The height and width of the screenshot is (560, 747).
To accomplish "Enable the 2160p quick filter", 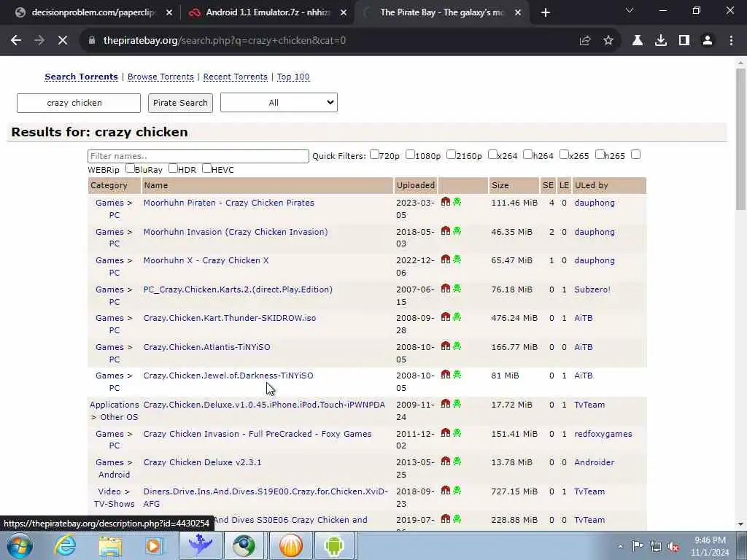I will (451, 155).
